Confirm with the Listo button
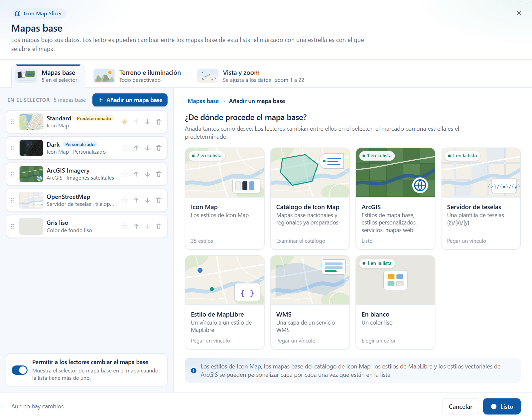532x420 pixels. click(502, 406)
